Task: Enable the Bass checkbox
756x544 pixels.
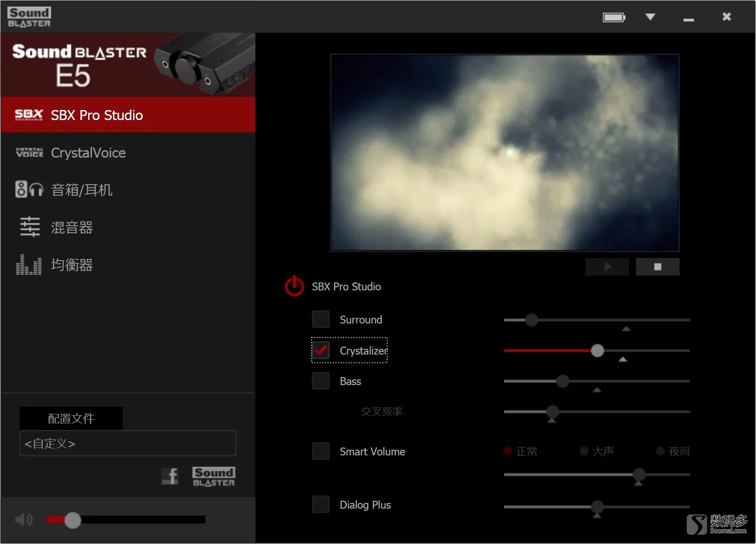Action: [321, 381]
